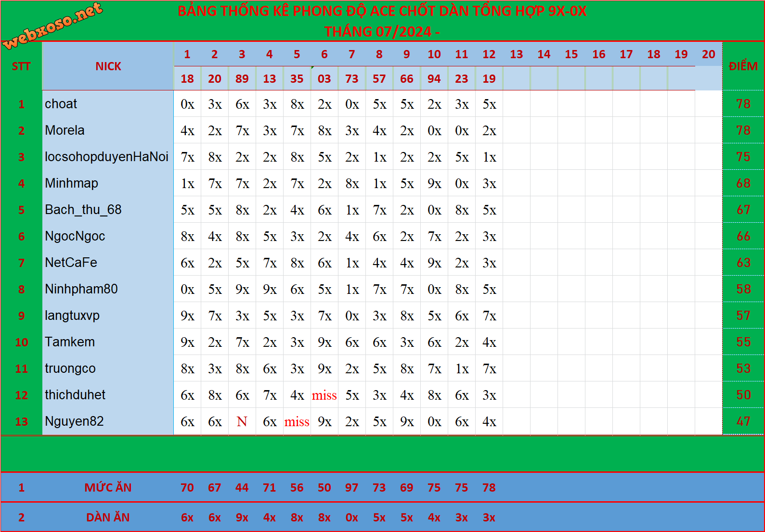Click the DÀN ĂN row label

tap(108, 518)
